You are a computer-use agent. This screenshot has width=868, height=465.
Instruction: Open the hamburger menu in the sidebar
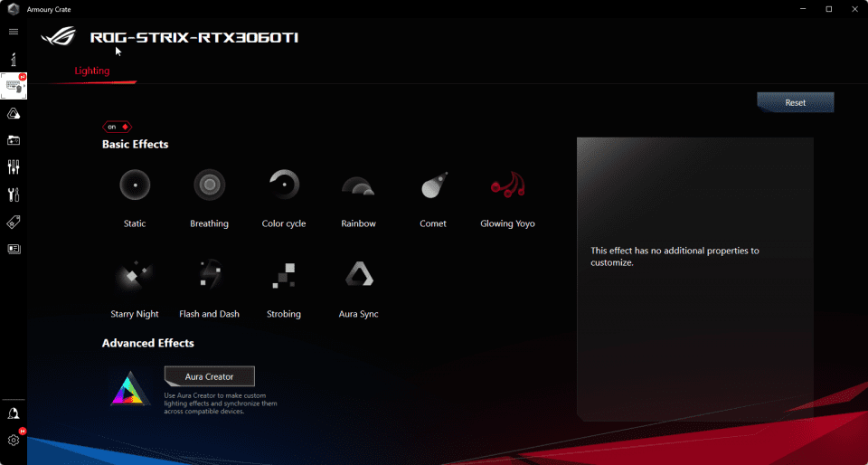(x=14, y=32)
